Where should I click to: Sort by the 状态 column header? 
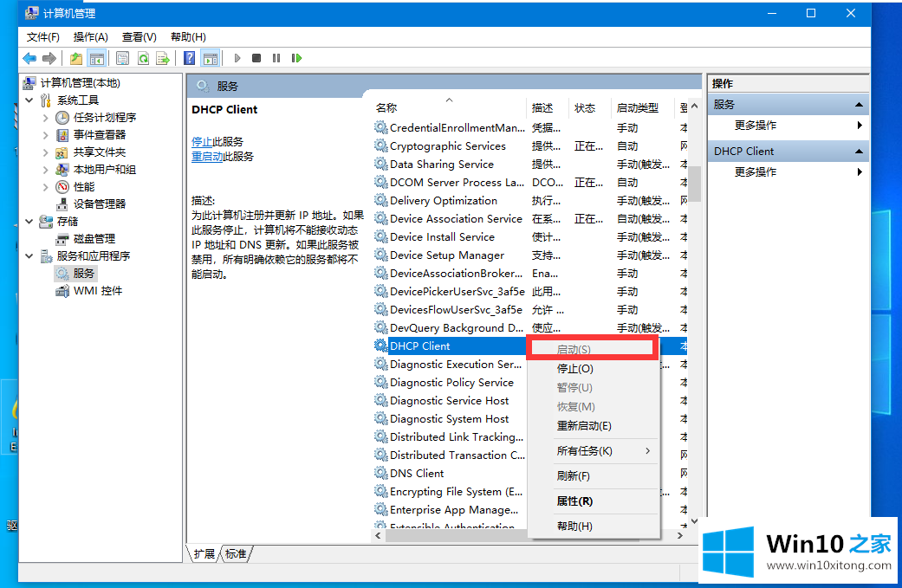(590, 107)
